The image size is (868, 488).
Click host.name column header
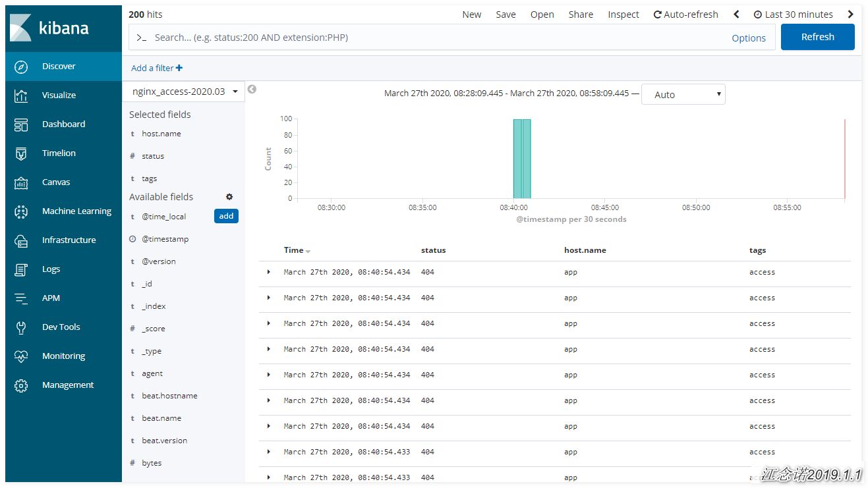pos(585,250)
